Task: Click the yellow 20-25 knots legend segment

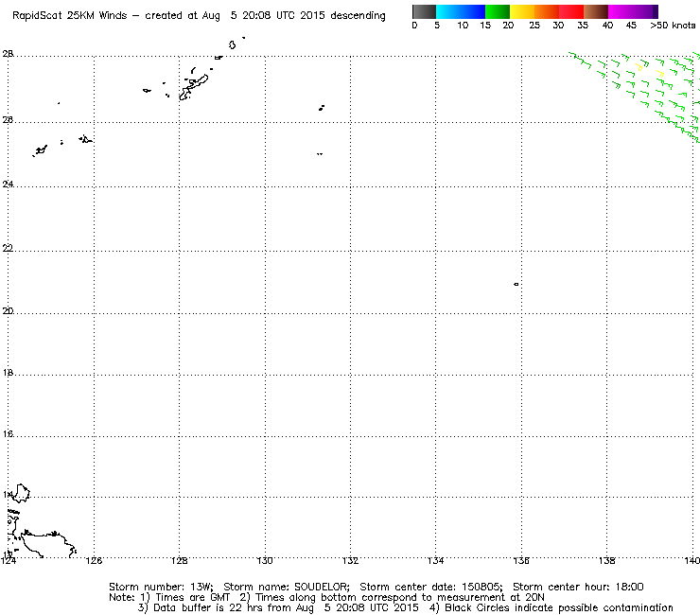Action: (522, 11)
